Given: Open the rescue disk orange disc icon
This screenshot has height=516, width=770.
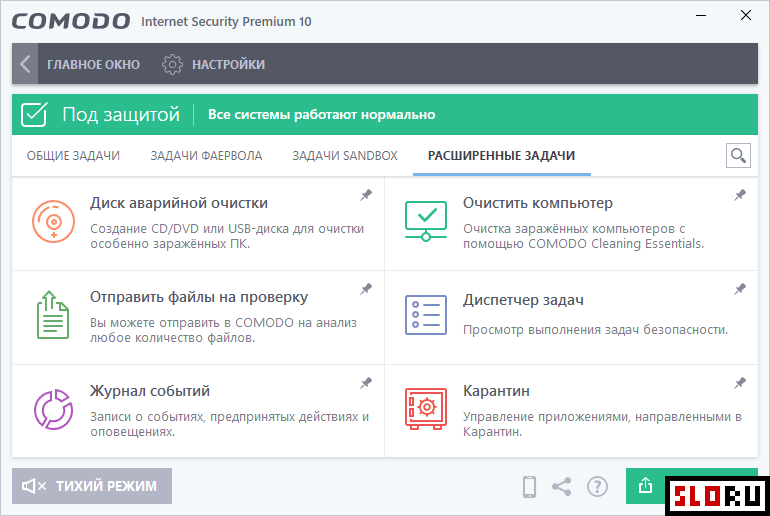Looking at the screenshot, I should pyautogui.click(x=54, y=221).
